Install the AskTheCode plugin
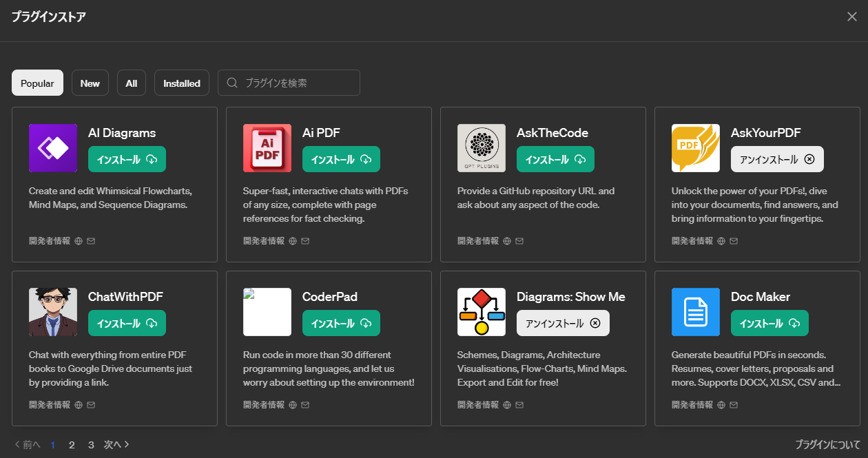 (555, 159)
